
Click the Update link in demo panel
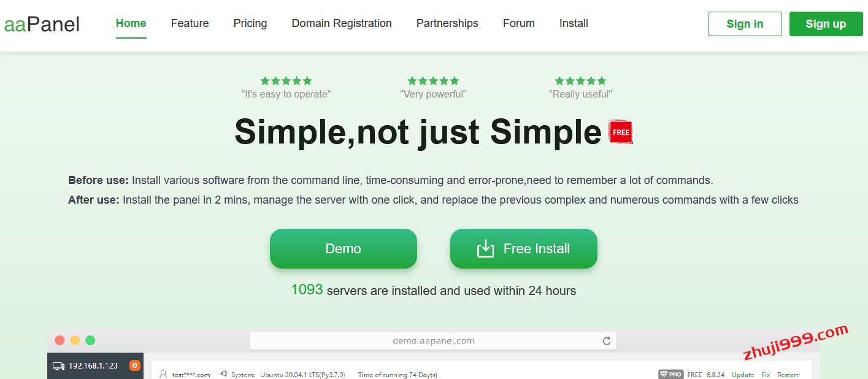[743, 375]
